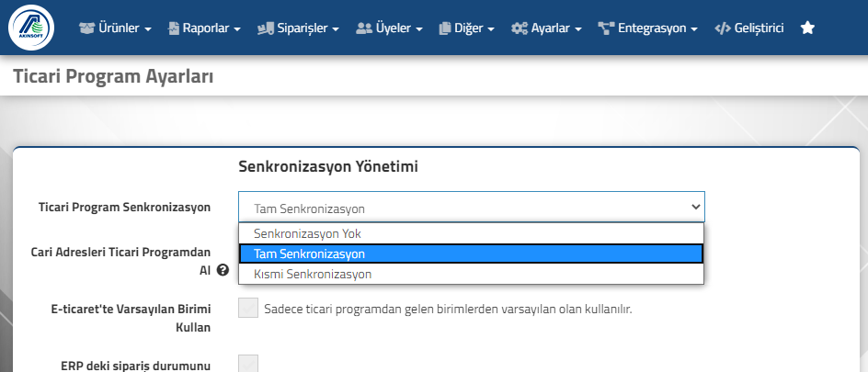868x372 pixels.
Task: Click the Ürünler box icon
Action: pos(87,28)
